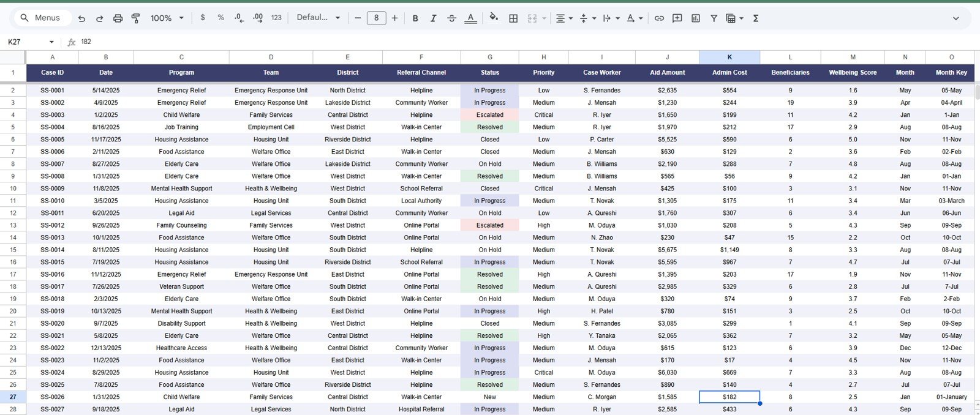Click the formula bar showing 182

pyautogui.click(x=527, y=42)
